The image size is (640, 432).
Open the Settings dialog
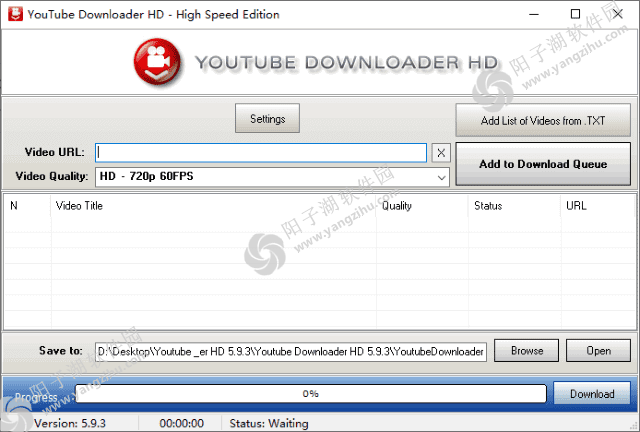coord(267,118)
